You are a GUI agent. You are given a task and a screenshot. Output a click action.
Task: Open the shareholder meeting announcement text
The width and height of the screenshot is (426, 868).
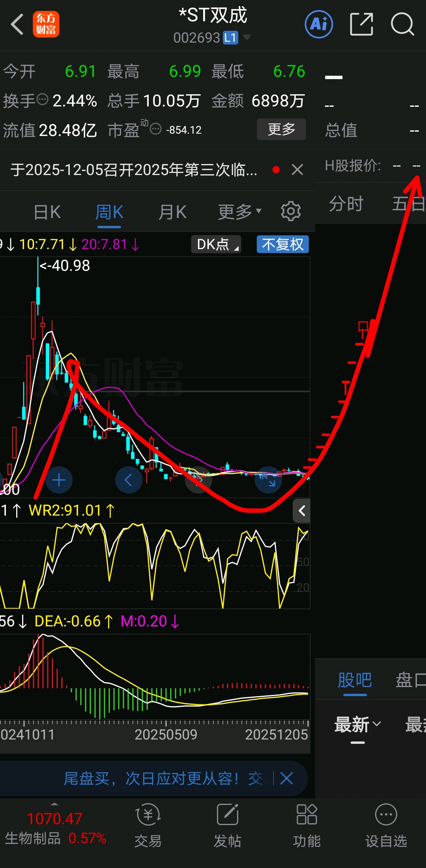(x=134, y=170)
